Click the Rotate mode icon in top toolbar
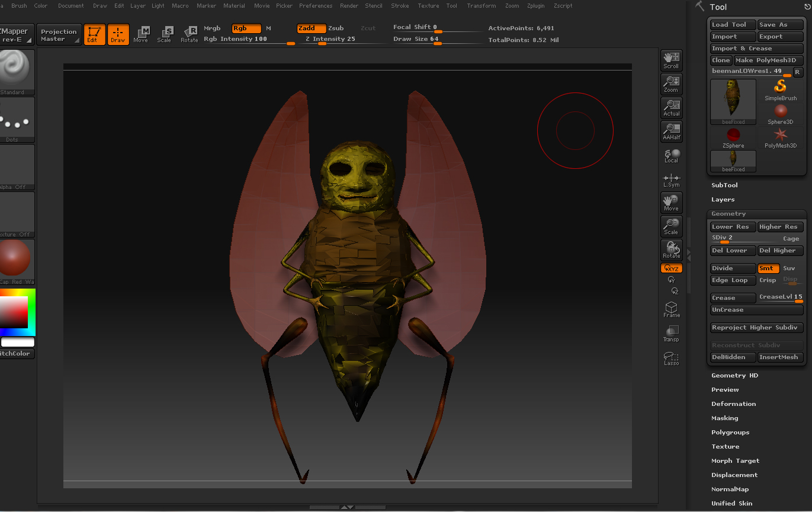 pyautogui.click(x=190, y=34)
